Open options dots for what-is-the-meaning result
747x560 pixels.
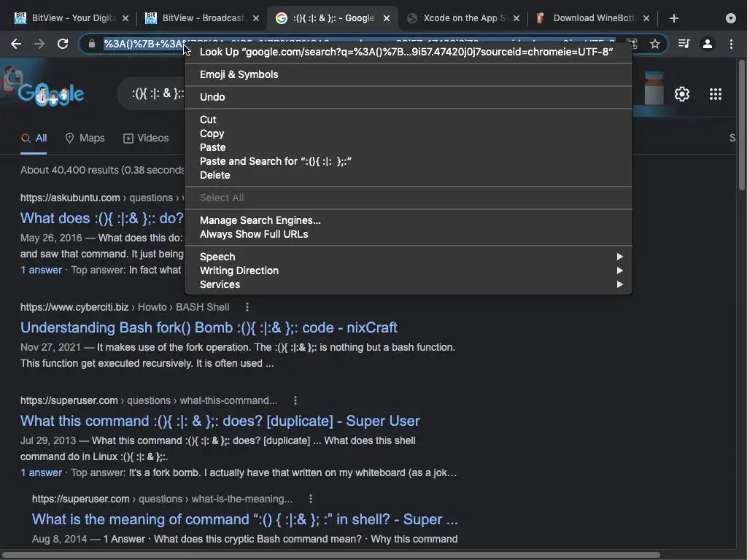(x=311, y=499)
